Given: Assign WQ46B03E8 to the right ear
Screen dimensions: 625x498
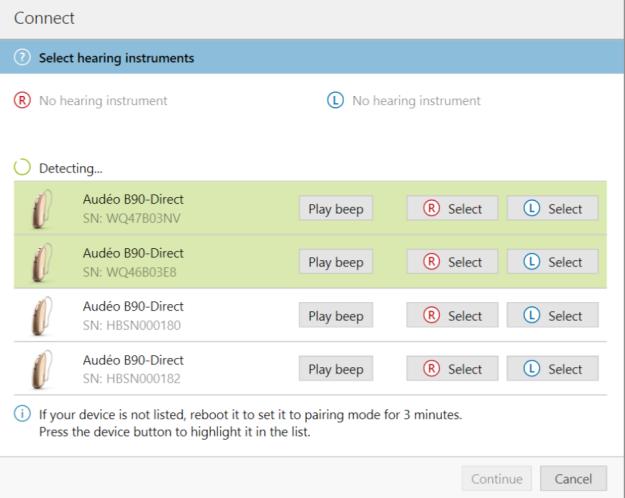Looking at the screenshot, I should pyautogui.click(x=452, y=262).
